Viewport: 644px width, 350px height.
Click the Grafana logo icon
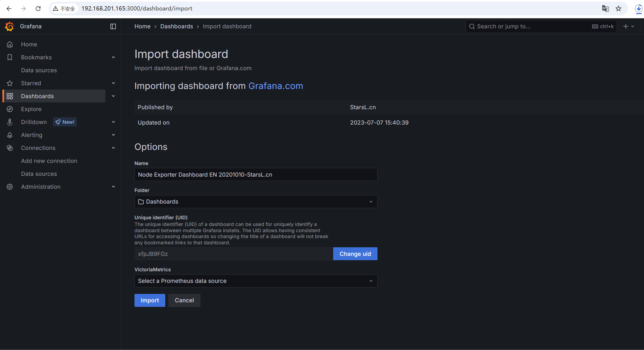tap(9, 26)
